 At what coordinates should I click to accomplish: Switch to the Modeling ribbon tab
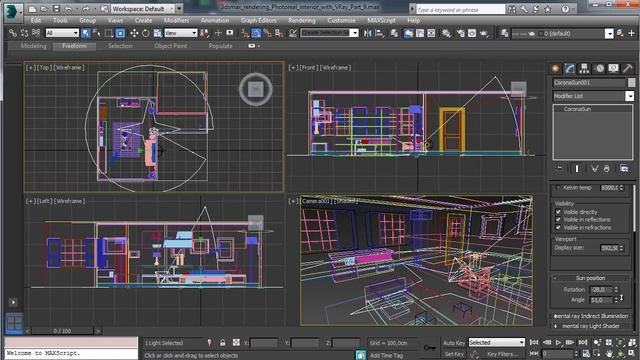tap(33, 46)
